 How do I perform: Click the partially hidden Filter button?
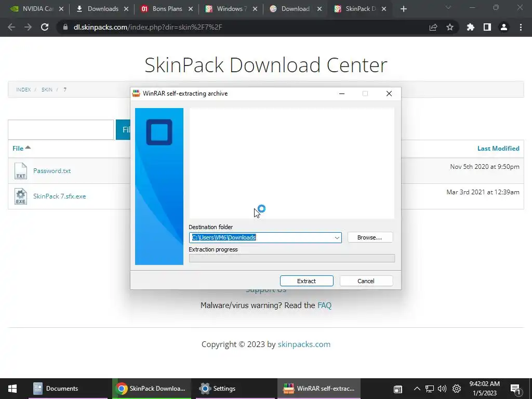tap(123, 129)
